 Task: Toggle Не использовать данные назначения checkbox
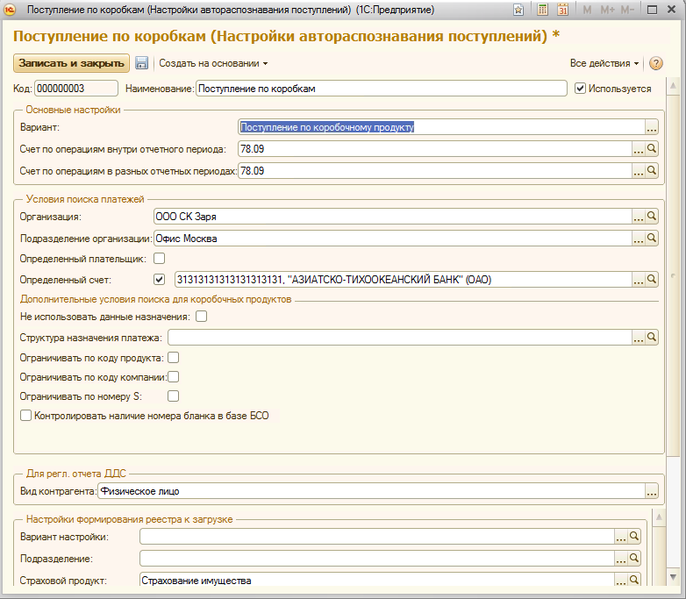click(x=201, y=317)
